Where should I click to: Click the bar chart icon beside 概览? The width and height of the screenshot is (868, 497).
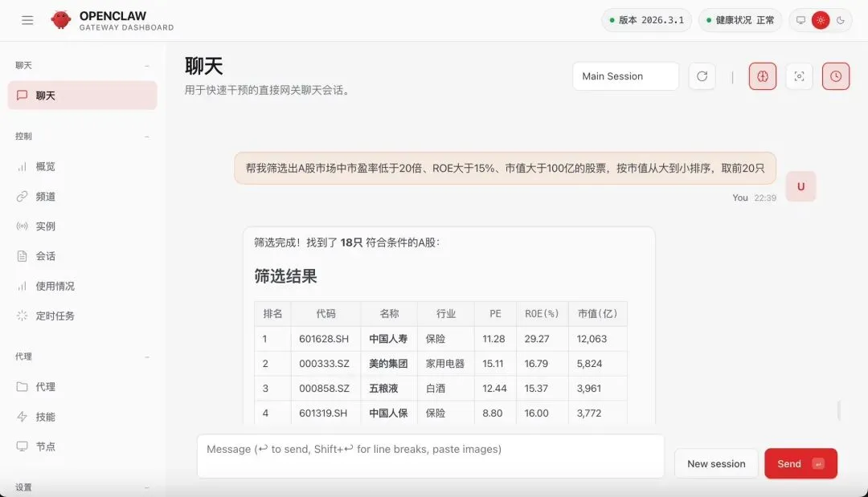(x=23, y=166)
